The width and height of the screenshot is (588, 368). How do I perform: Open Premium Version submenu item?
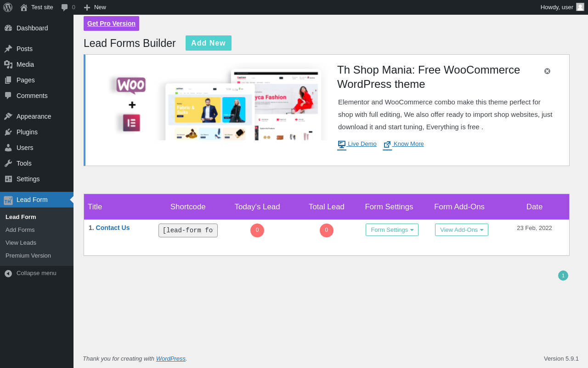[x=28, y=255]
